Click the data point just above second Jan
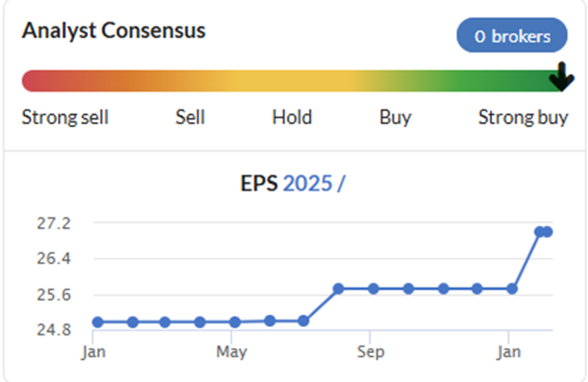Viewport: 588px width, 382px height. point(511,289)
